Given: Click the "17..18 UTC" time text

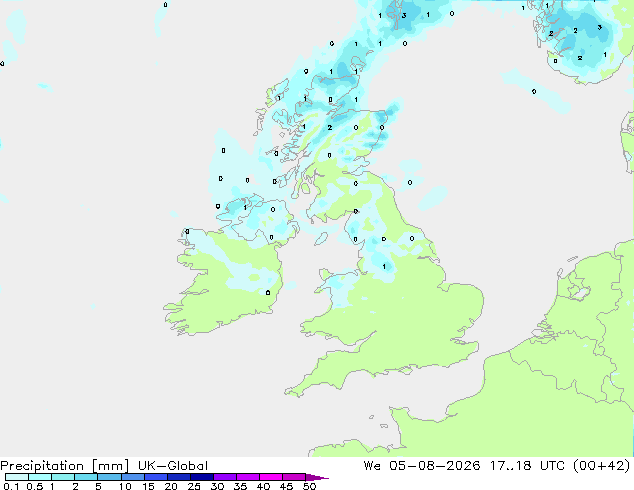Looking at the screenshot, I should [x=528, y=466].
